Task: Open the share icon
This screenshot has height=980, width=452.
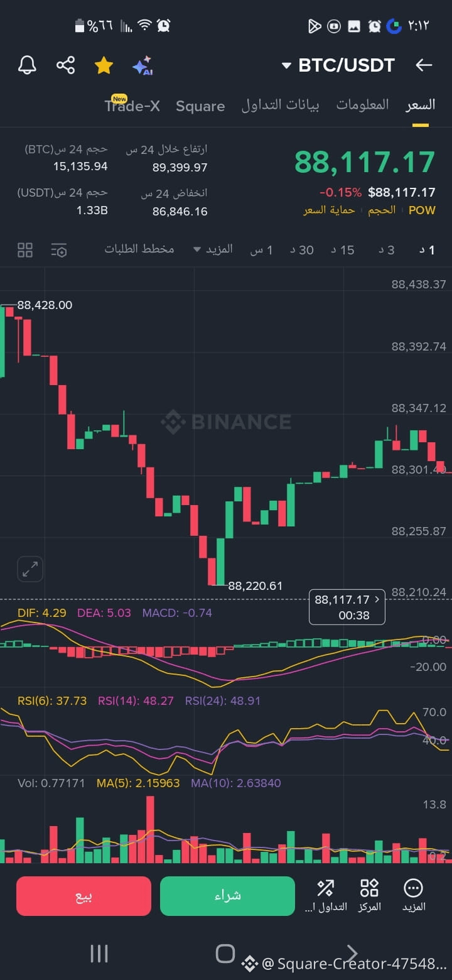Action: click(65, 65)
